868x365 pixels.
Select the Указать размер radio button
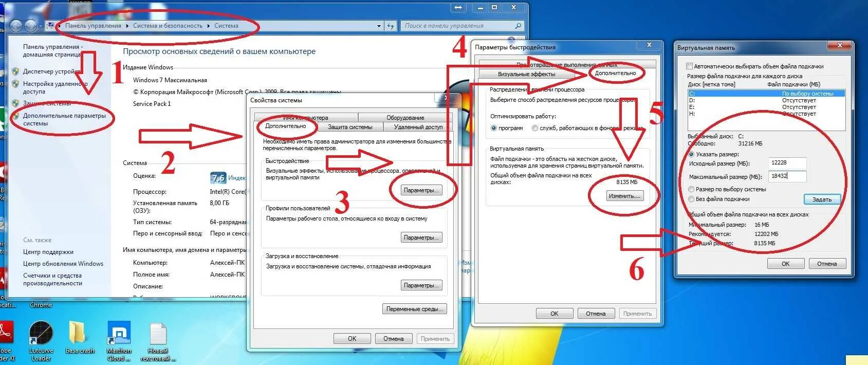click(x=691, y=154)
